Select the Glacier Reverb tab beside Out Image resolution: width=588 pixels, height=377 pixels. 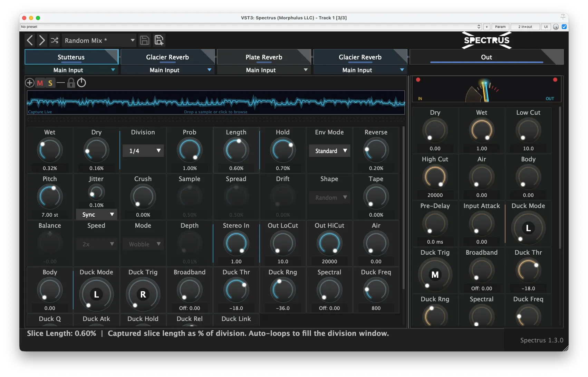click(x=360, y=57)
